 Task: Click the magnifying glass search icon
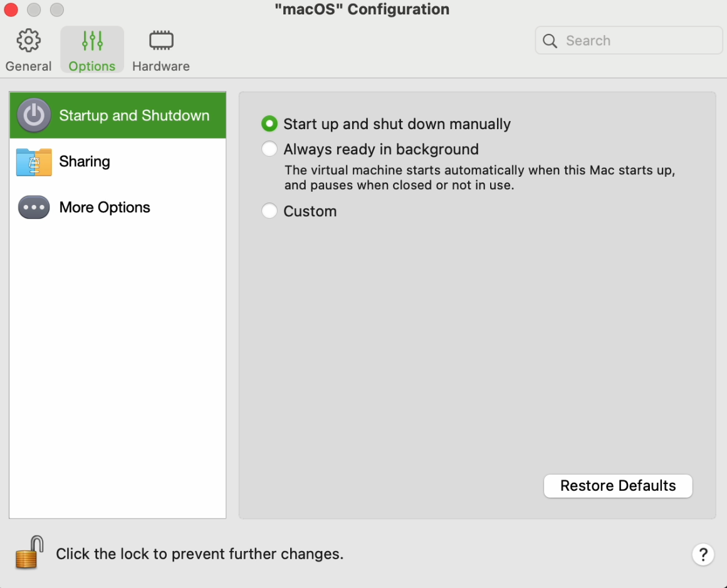pos(550,41)
